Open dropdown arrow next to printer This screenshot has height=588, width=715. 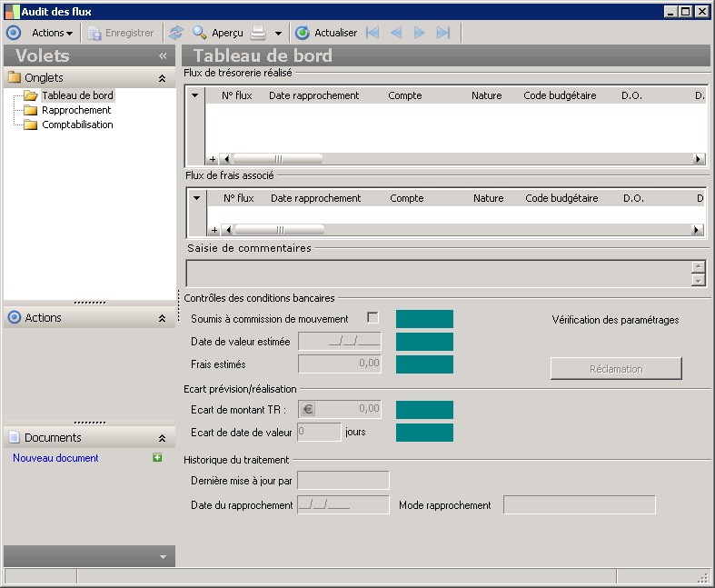[278, 34]
